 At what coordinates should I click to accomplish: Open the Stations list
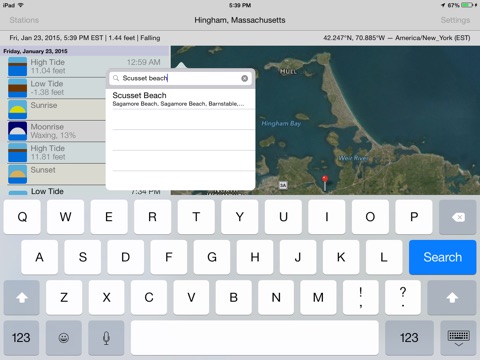click(24, 20)
